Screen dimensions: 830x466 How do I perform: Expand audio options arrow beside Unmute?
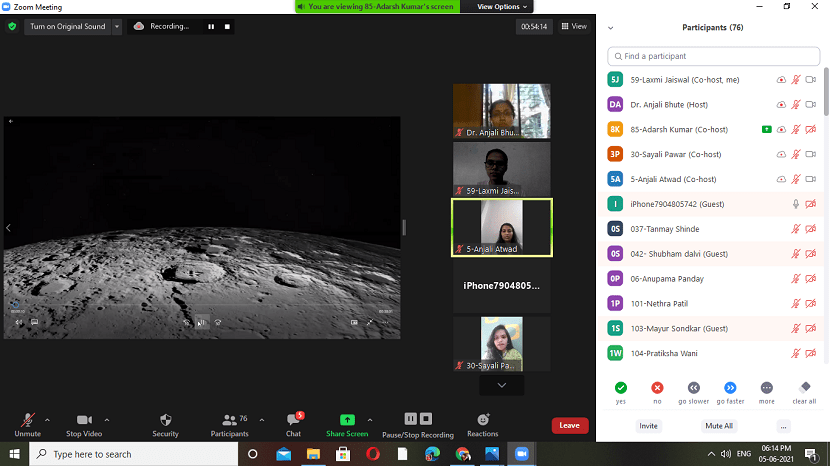pos(47,419)
